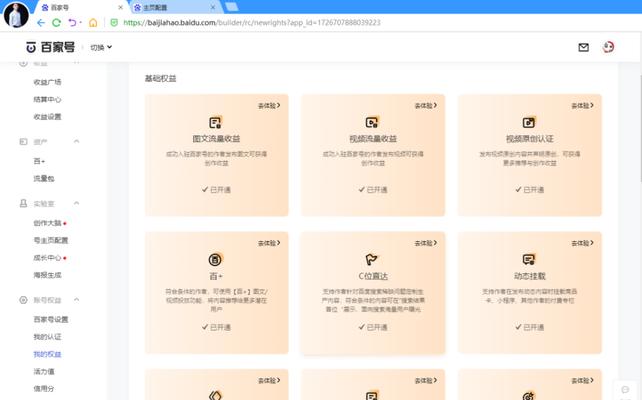Viewport: 642px width, 400px height.
Task: Open the mail envelope messages icon
Action: pyautogui.click(x=583, y=47)
